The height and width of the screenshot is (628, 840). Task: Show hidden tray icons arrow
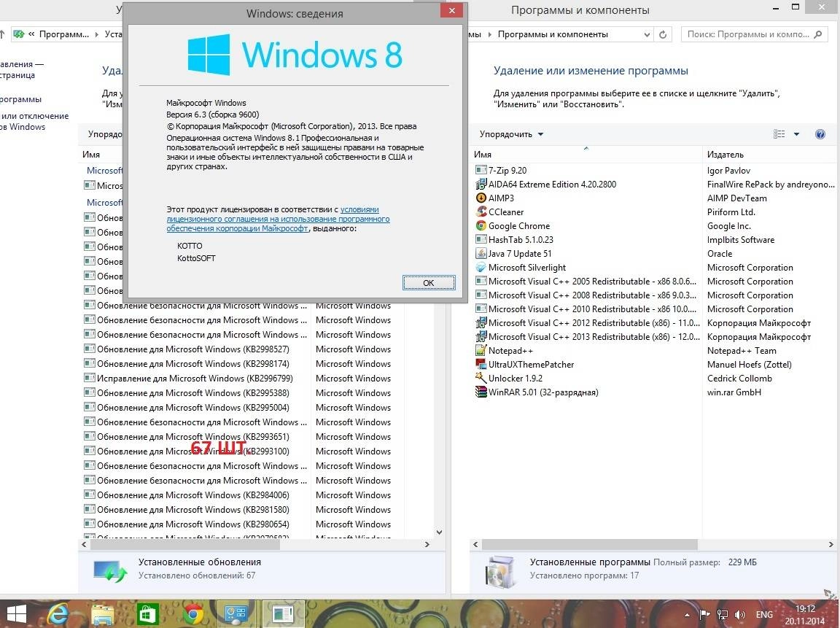tap(688, 615)
